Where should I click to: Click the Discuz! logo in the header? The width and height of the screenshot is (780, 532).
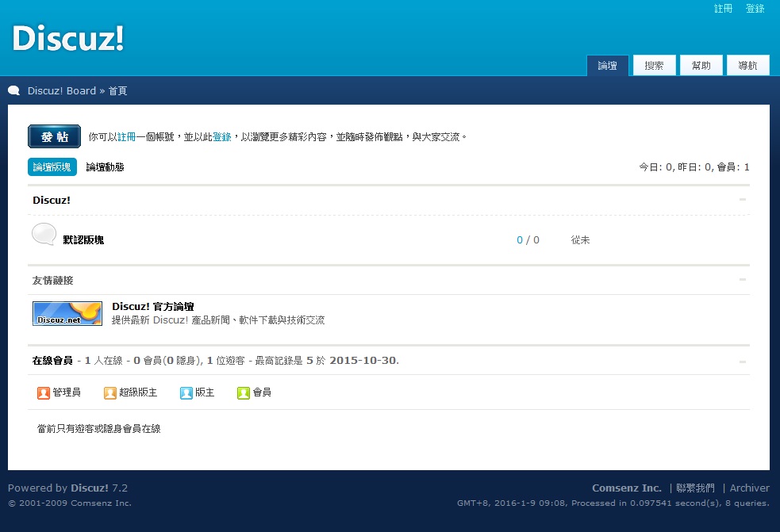point(67,38)
